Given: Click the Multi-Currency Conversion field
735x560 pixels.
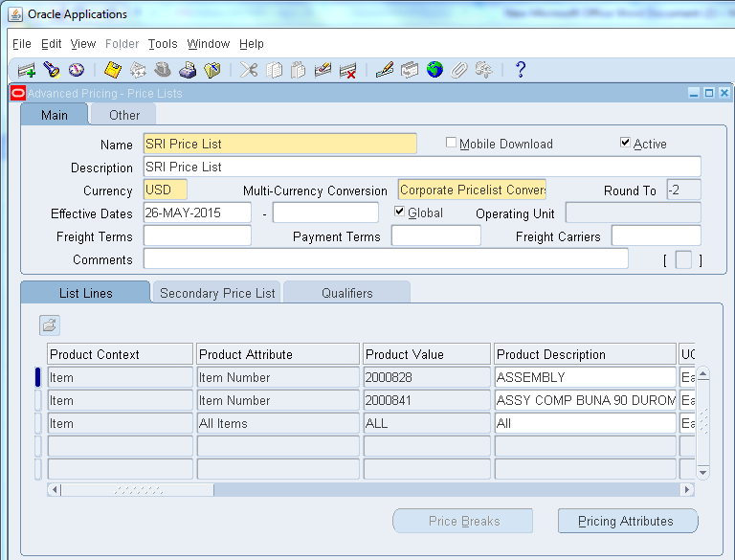Looking at the screenshot, I should coord(472,190).
